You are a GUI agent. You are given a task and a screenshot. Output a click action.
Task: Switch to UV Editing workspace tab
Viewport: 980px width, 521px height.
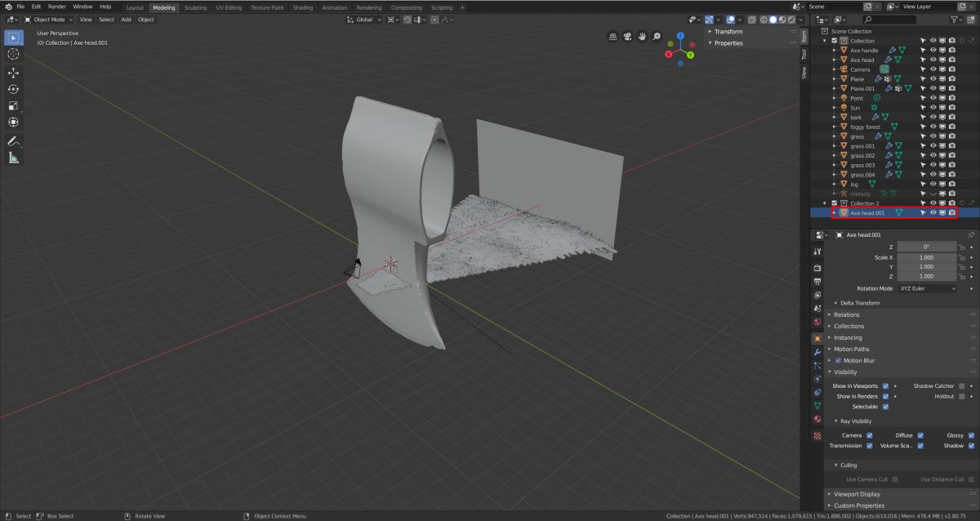[x=229, y=7]
